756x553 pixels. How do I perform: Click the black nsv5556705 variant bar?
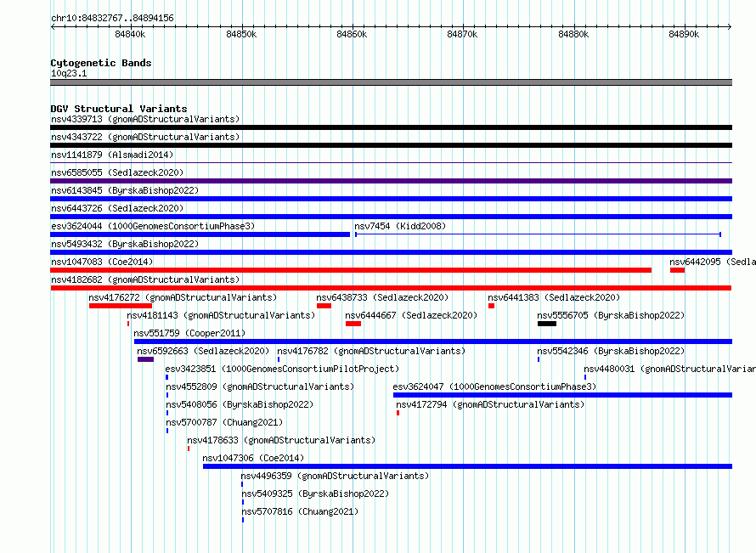click(547, 324)
